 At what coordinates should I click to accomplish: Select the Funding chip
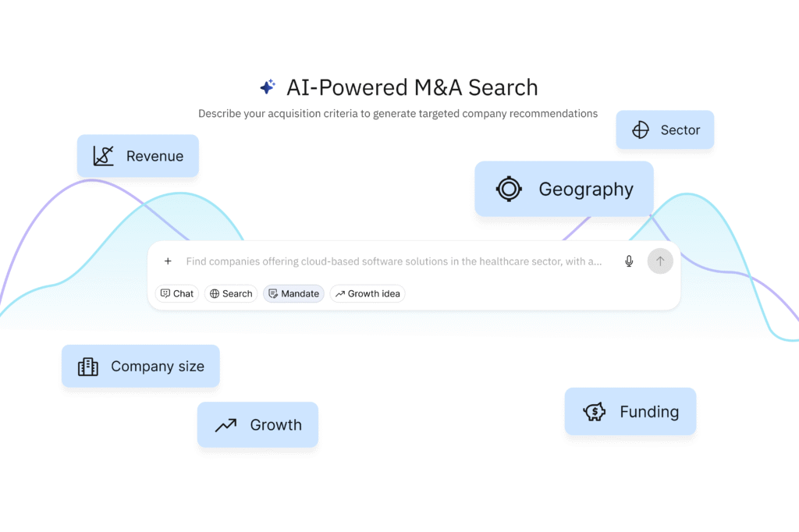pos(630,411)
